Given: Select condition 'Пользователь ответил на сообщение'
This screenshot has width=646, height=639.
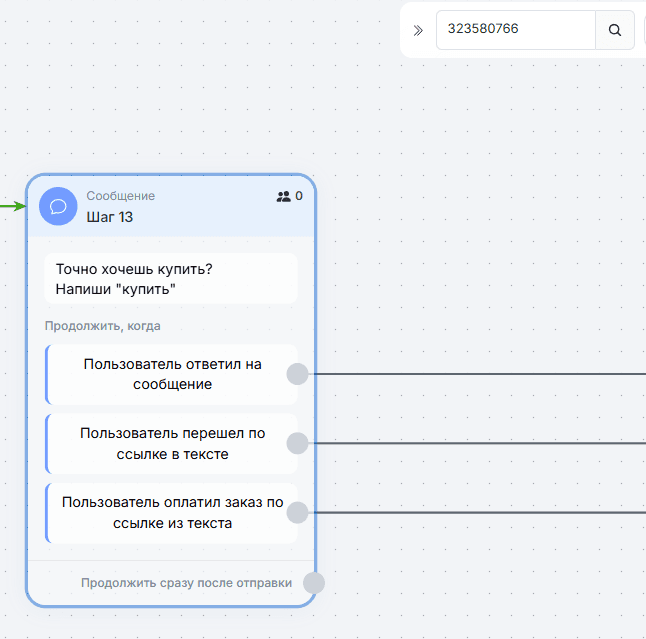Looking at the screenshot, I should [171, 375].
